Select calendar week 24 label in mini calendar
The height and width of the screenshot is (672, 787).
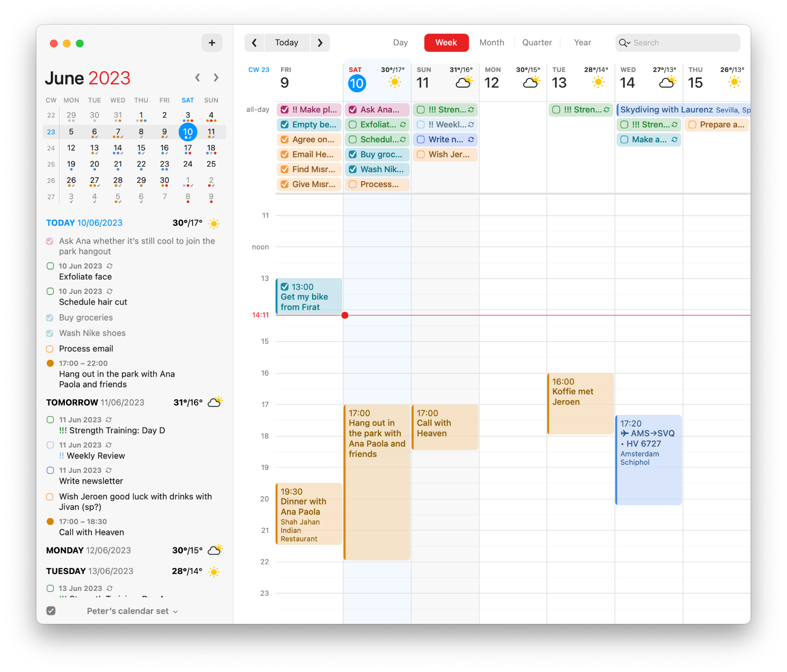51,148
